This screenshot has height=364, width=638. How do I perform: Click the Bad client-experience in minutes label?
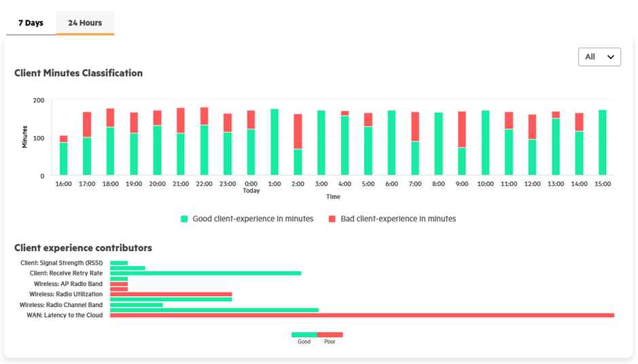click(398, 219)
